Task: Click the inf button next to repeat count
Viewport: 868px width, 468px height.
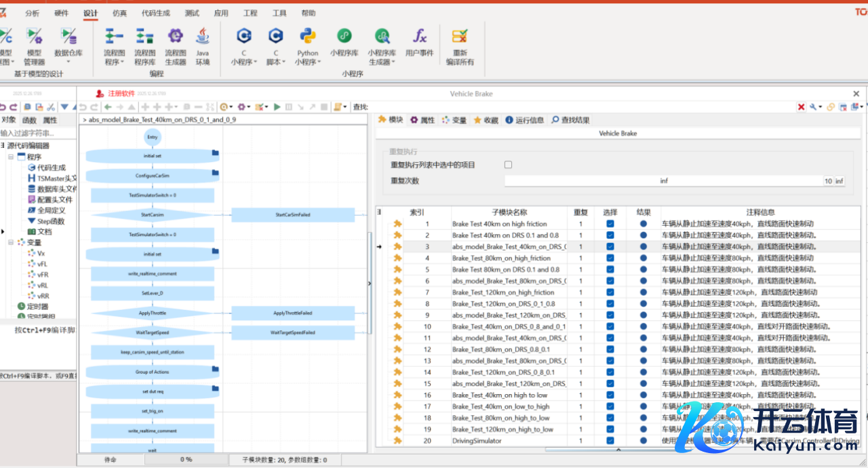Action: 839,181
